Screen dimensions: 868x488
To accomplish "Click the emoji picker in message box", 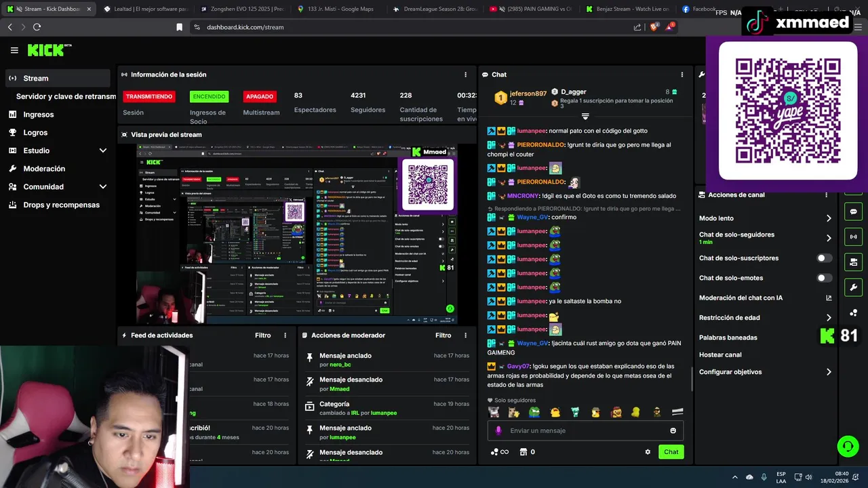I will (x=673, y=430).
